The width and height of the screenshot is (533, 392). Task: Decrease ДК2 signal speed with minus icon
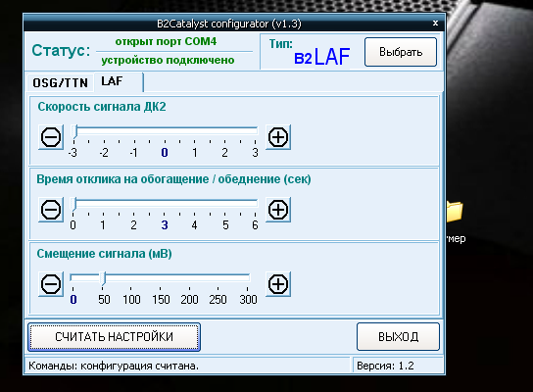51,137
